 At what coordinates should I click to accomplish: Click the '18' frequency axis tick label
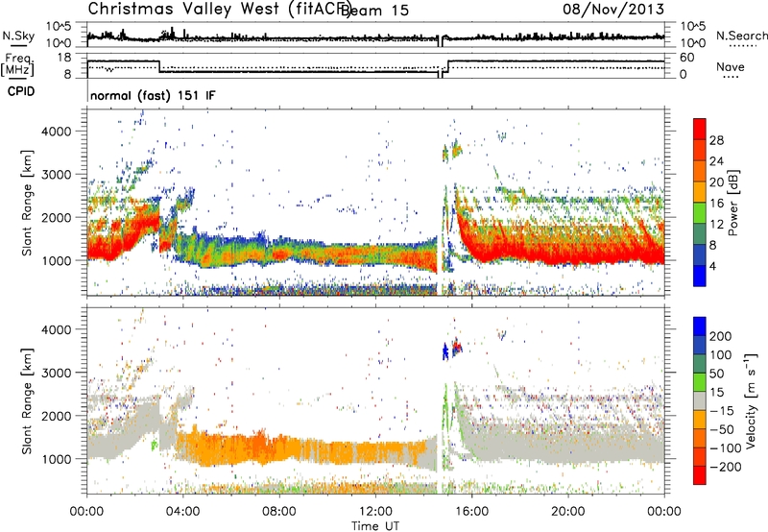(64, 58)
